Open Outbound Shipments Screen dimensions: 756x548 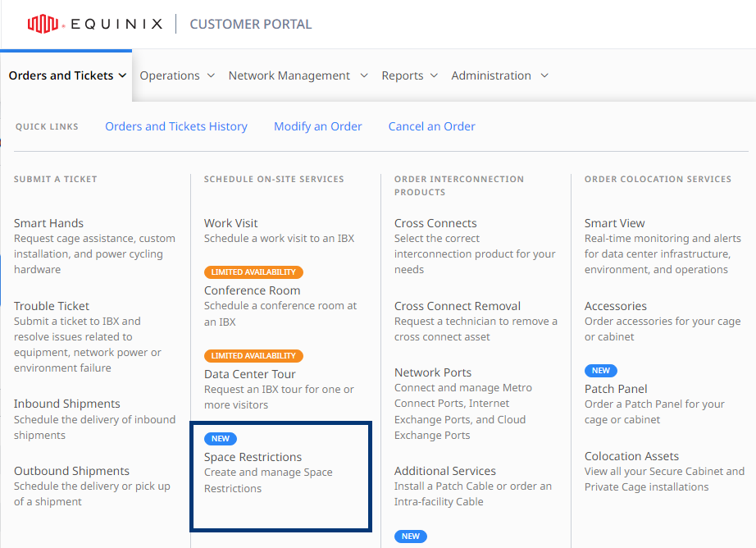coord(72,471)
